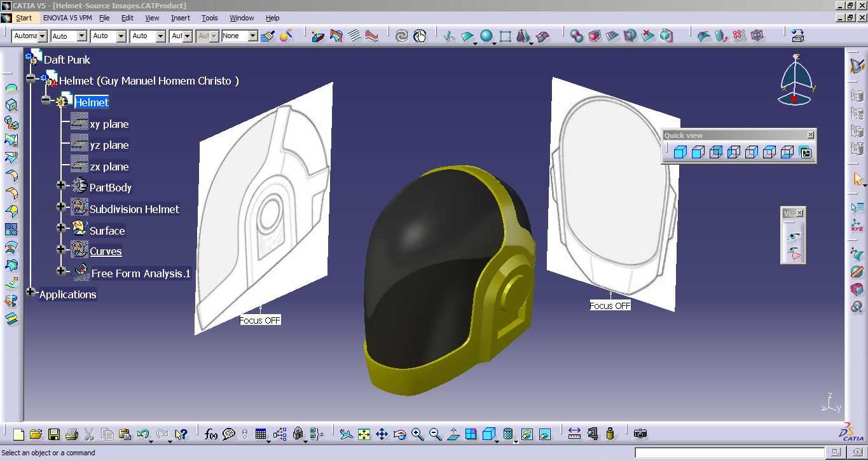Image resolution: width=868 pixels, height=461 pixels.
Task: Expand the Applications tree node
Action: (x=31, y=292)
